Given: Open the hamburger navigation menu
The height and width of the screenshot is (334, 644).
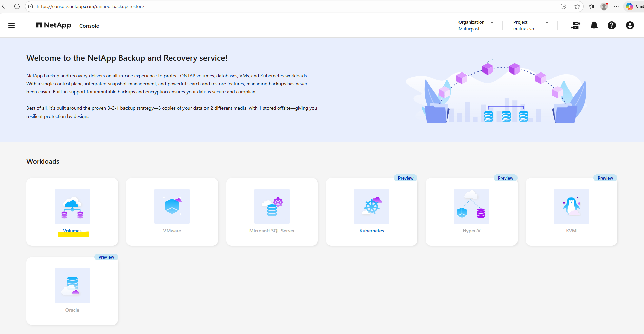Looking at the screenshot, I should [x=12, y=25].
